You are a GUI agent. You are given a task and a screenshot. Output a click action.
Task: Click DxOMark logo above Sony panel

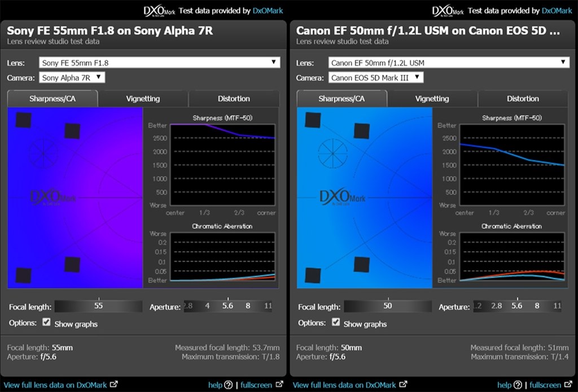point(159,11)
